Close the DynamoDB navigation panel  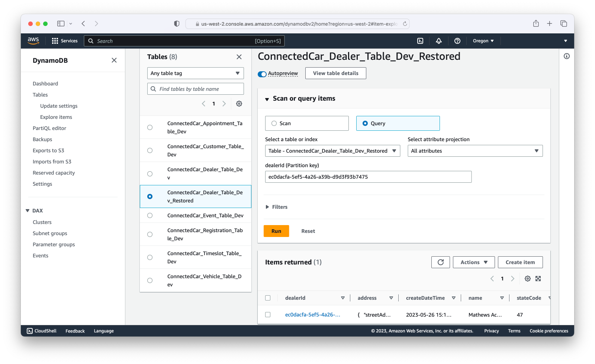[114, 60]
